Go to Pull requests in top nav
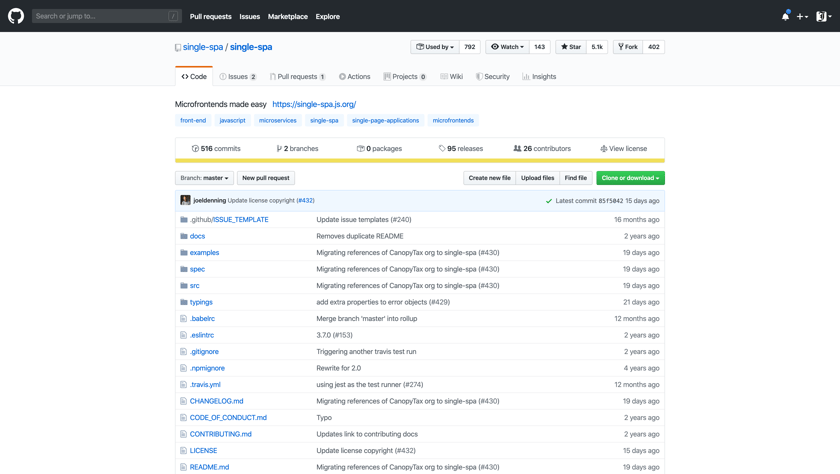The height and width of the screenshot is (474, 840). (x=211, y=17)
